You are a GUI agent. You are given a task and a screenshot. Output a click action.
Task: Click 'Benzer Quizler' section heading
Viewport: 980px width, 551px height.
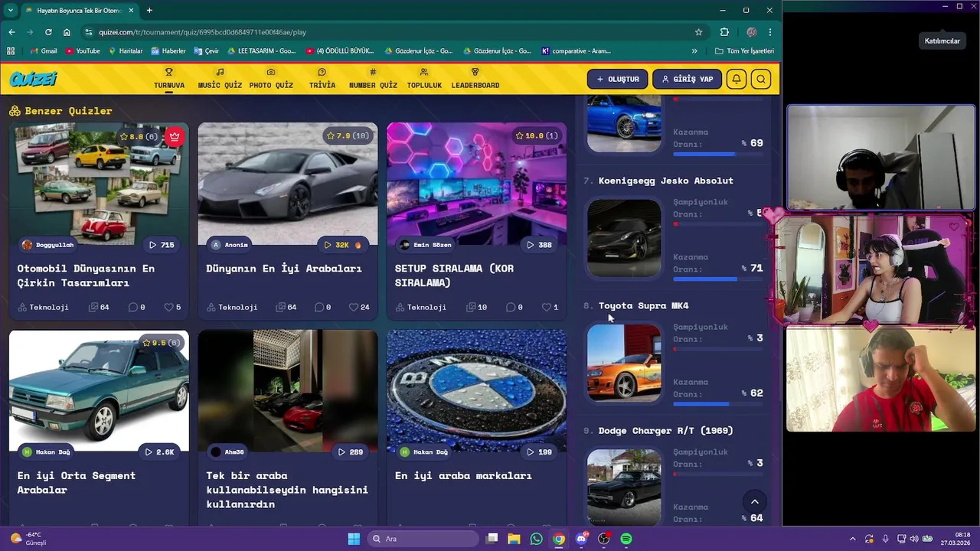(x=60, y=111)
